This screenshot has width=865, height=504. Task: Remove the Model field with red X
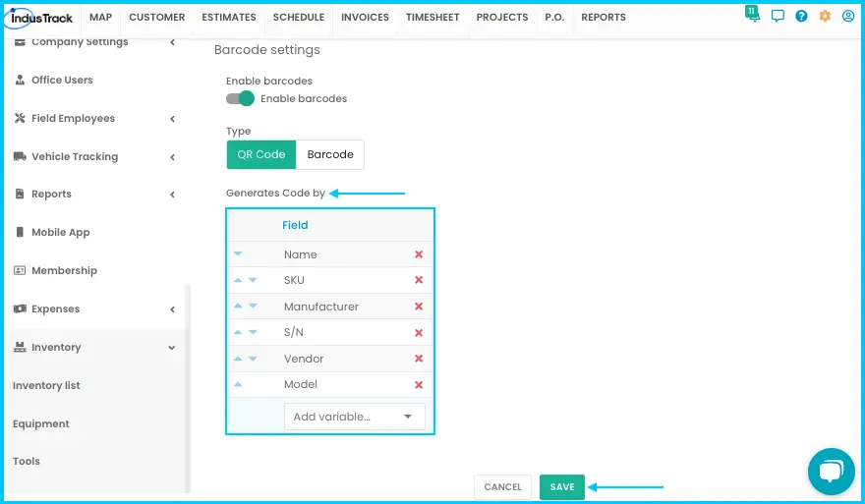(x=419, y=385)
